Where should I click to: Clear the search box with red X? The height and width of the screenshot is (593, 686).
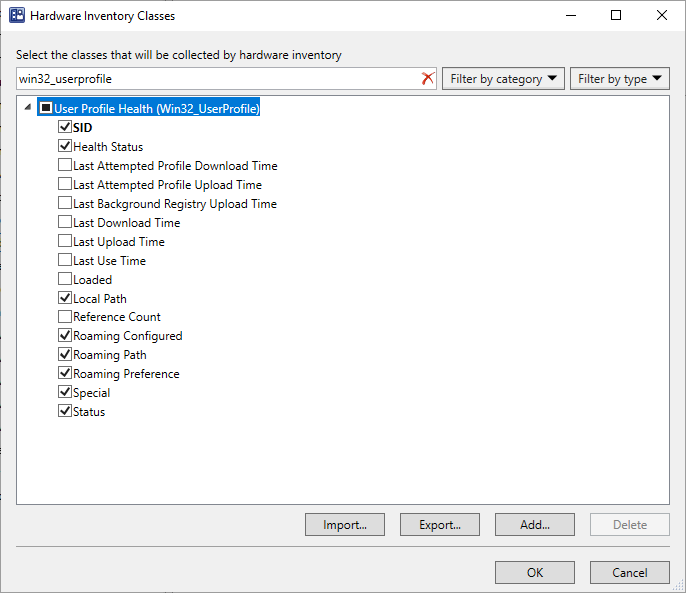click(x=427, y=79)
